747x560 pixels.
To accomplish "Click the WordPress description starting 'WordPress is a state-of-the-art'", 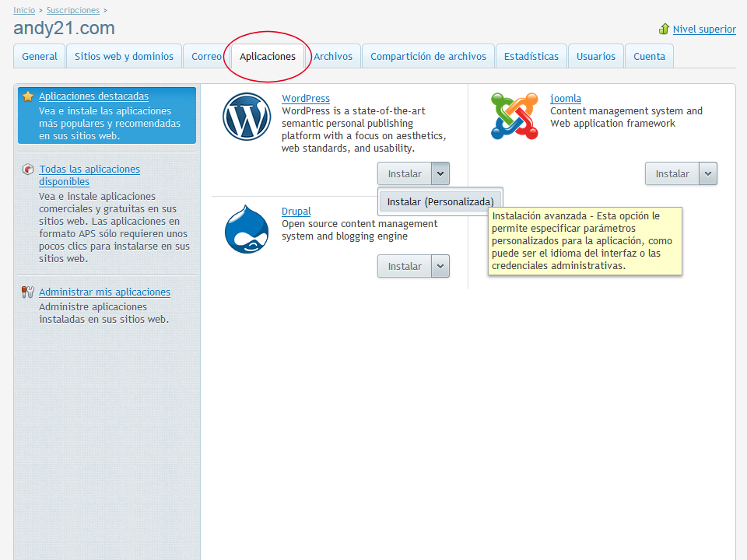I will (x=364, y=130).
